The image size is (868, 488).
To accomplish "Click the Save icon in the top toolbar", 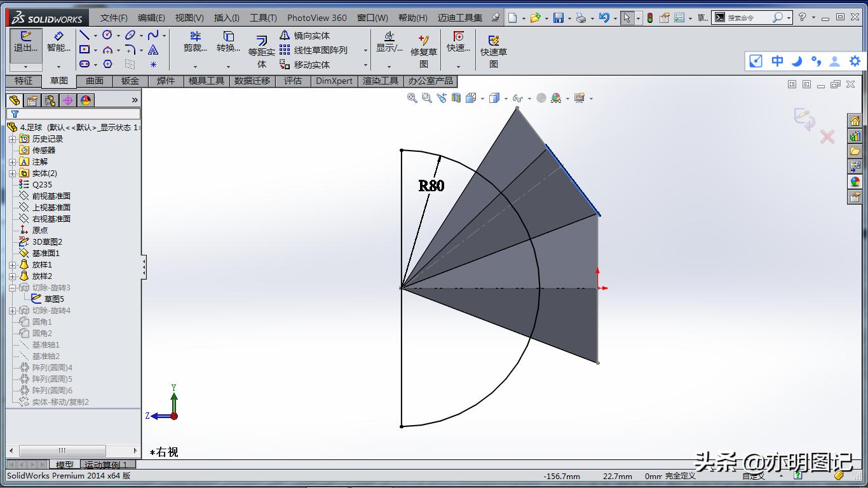I will coord(558,18).
